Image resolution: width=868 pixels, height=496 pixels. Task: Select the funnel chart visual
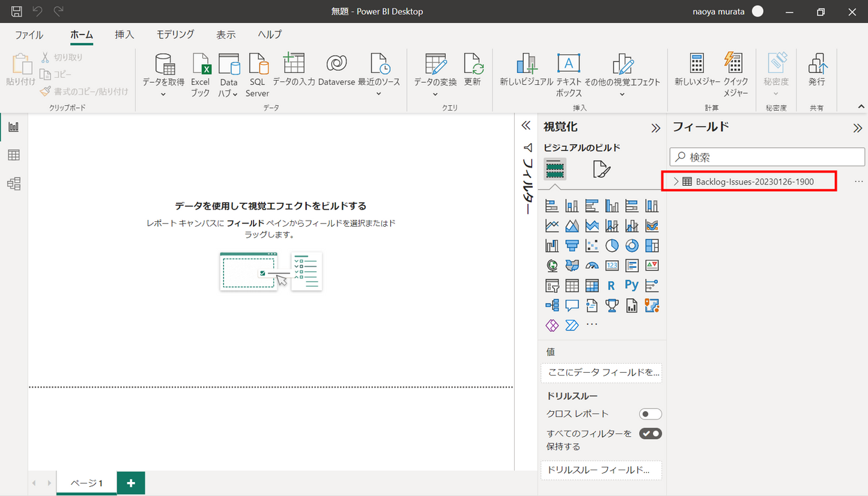572,246
